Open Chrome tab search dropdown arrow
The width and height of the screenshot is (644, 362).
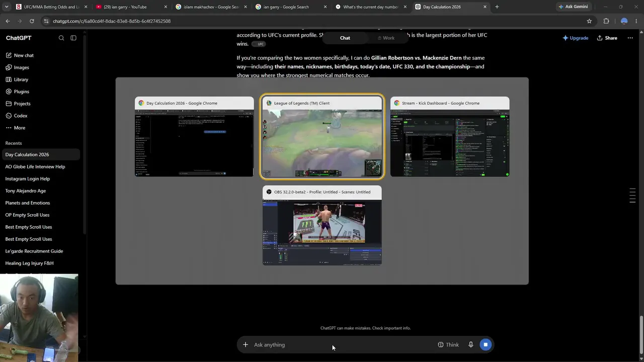6,7
